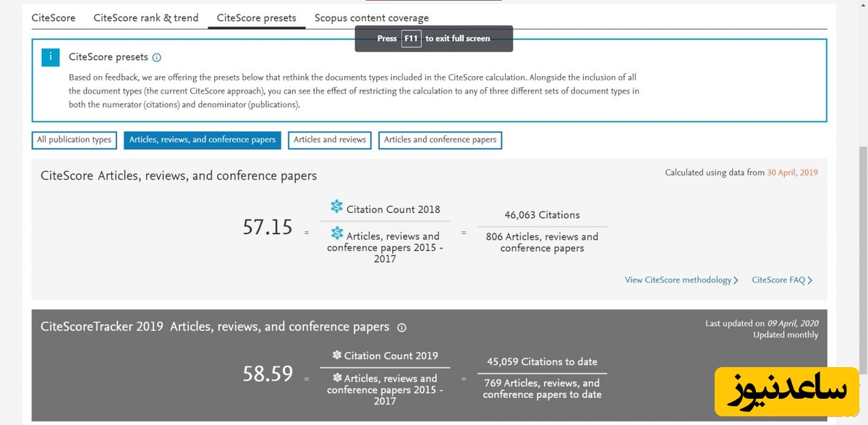The height and width of the screenshot is (425, 868).
Task: Click the icon beside Citation Count 2018
Action: point(337,207)
